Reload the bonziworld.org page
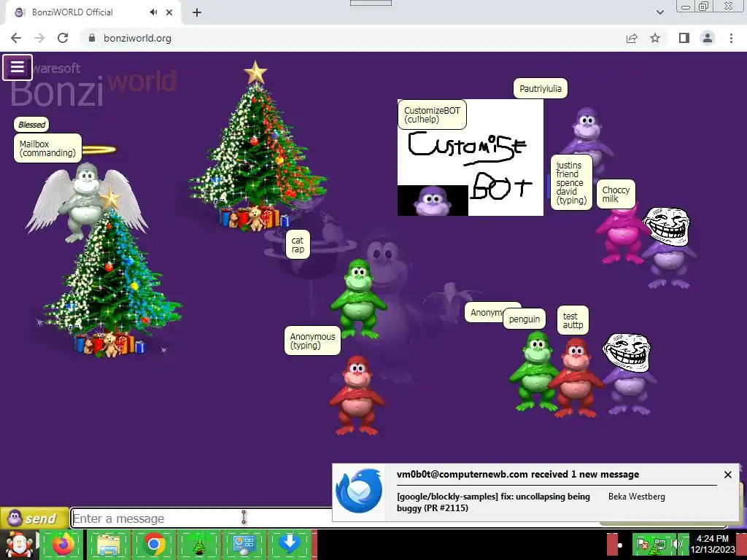The width and height of the screenshot is (747, 560). tap(63, 38)
